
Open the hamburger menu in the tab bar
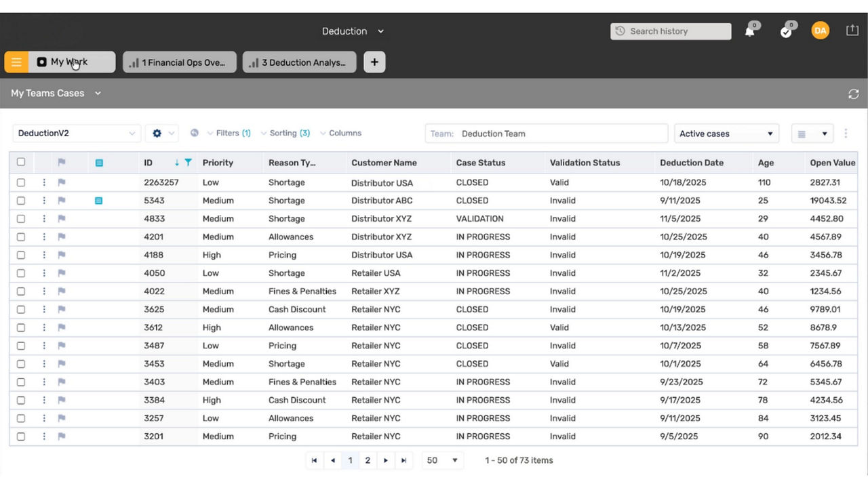coord(16,62)
